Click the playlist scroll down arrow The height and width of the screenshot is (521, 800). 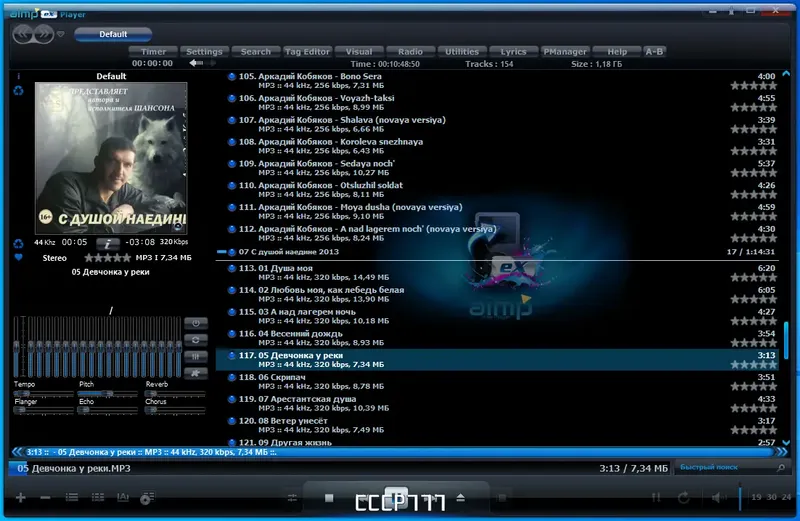coord(786,442)
